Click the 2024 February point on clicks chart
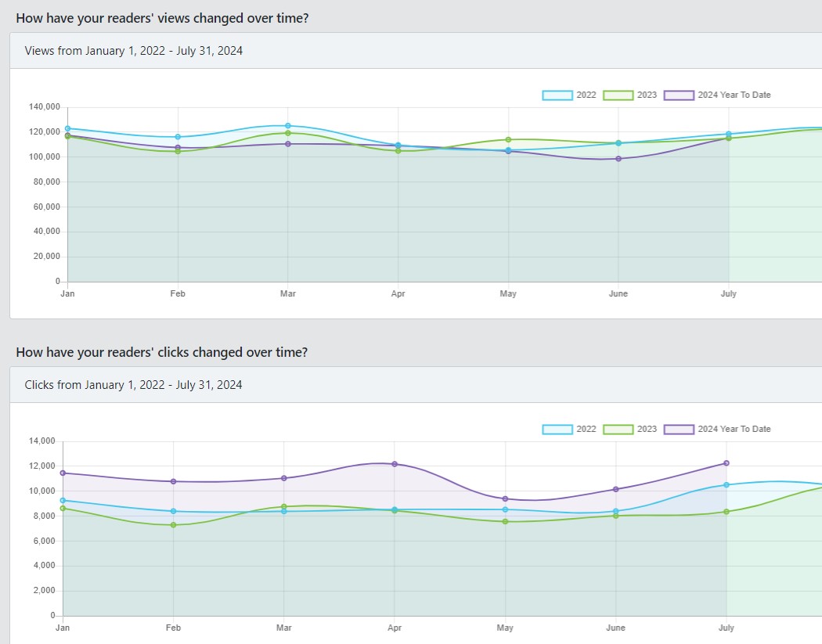This screenshot has width=822, height=644. 174,481
